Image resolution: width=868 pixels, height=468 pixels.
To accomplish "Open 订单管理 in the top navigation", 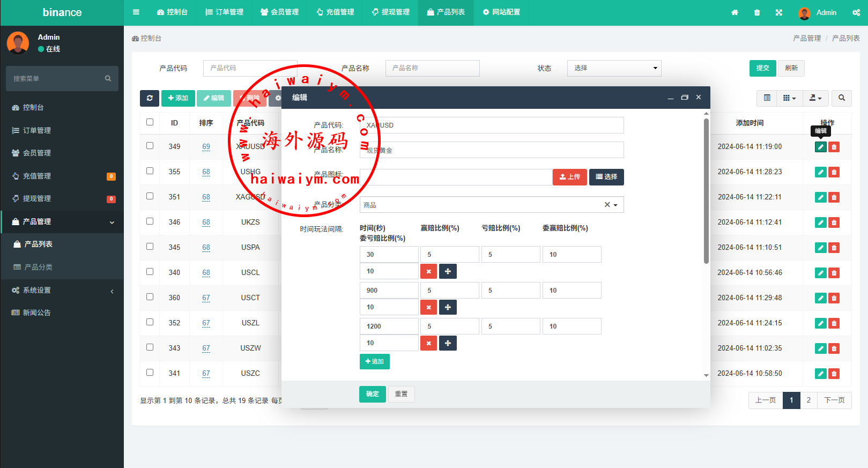I will (224, 12).
